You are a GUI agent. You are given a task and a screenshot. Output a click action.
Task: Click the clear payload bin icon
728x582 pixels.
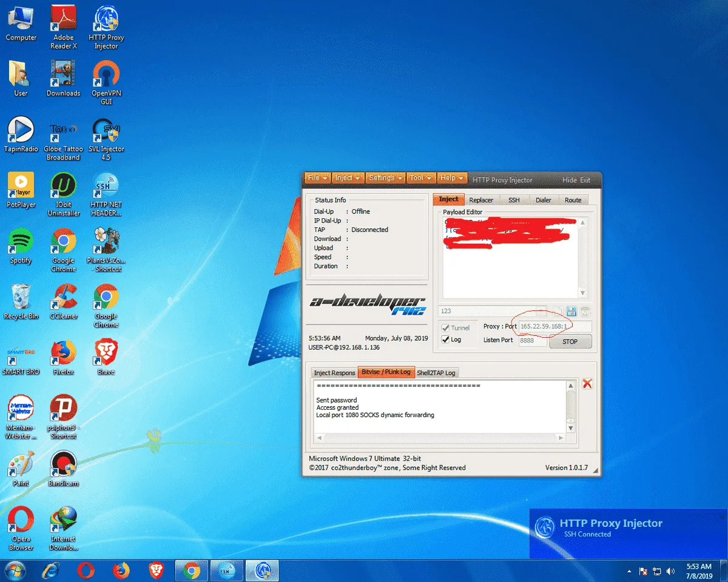point(585,312)
